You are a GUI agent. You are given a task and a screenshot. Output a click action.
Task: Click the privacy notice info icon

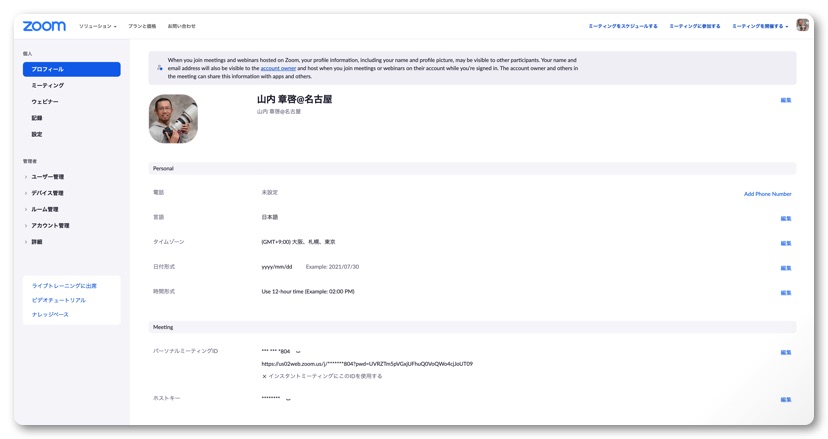pyautogui.click(x=160, y=68)
